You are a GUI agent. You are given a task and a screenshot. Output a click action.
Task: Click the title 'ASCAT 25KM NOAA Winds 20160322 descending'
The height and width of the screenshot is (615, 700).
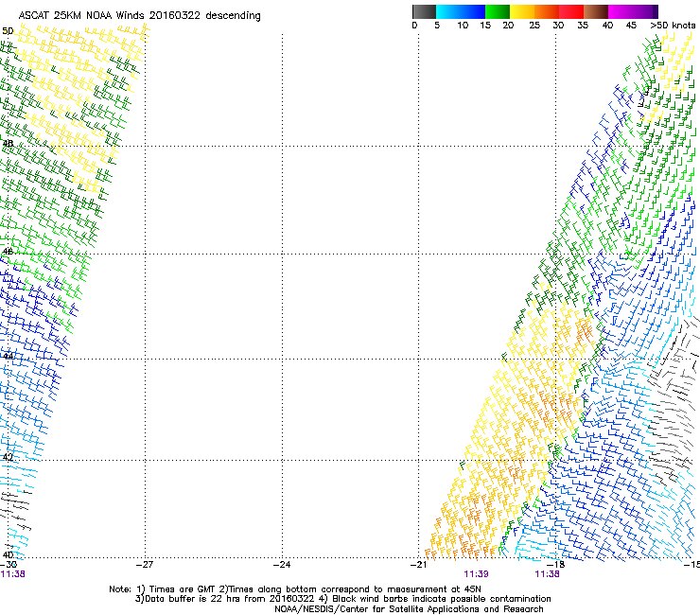click(x=139, y=16)
